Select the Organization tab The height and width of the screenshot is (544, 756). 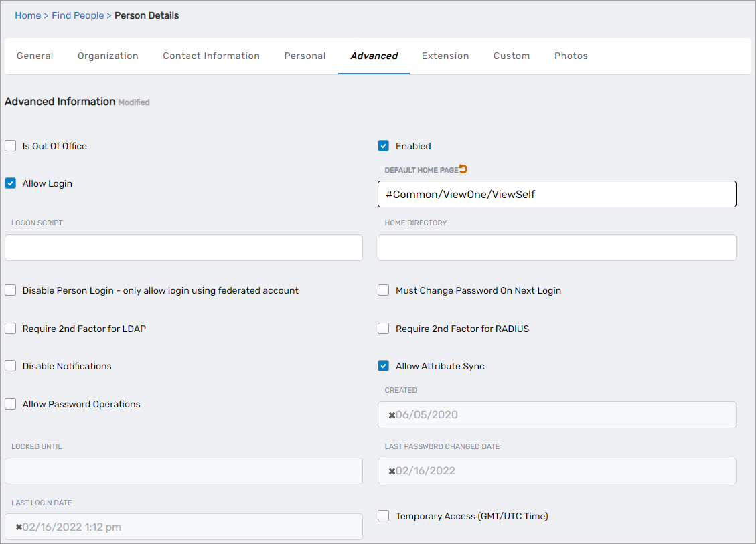click(x=108, y=56)
